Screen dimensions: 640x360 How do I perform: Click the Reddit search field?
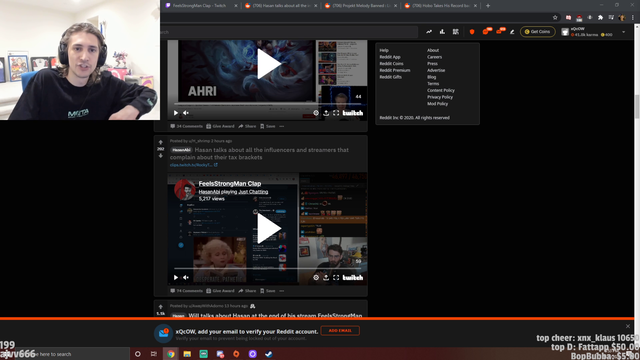coord(288,32)
